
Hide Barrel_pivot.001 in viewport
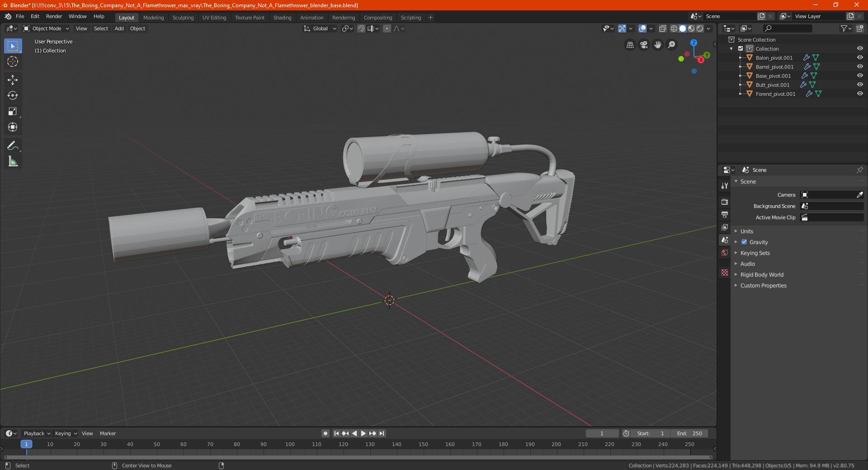(x=860, y=66)
